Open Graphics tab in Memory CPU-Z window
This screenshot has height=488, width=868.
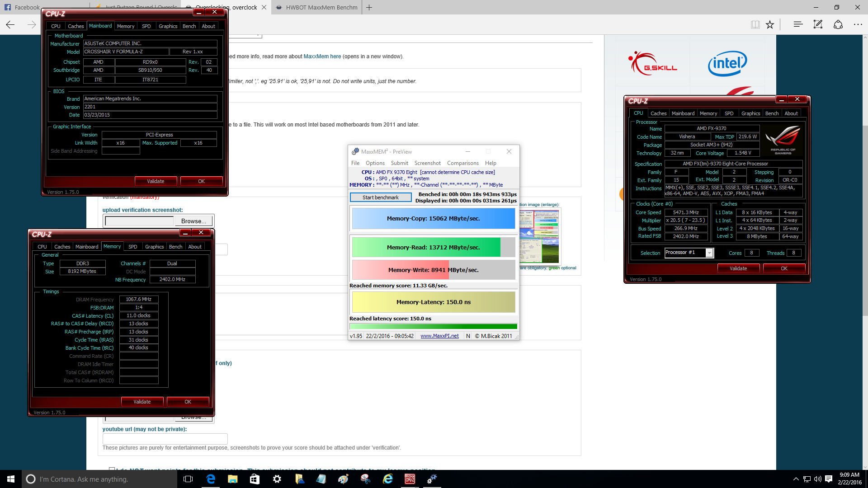(155, 247)
